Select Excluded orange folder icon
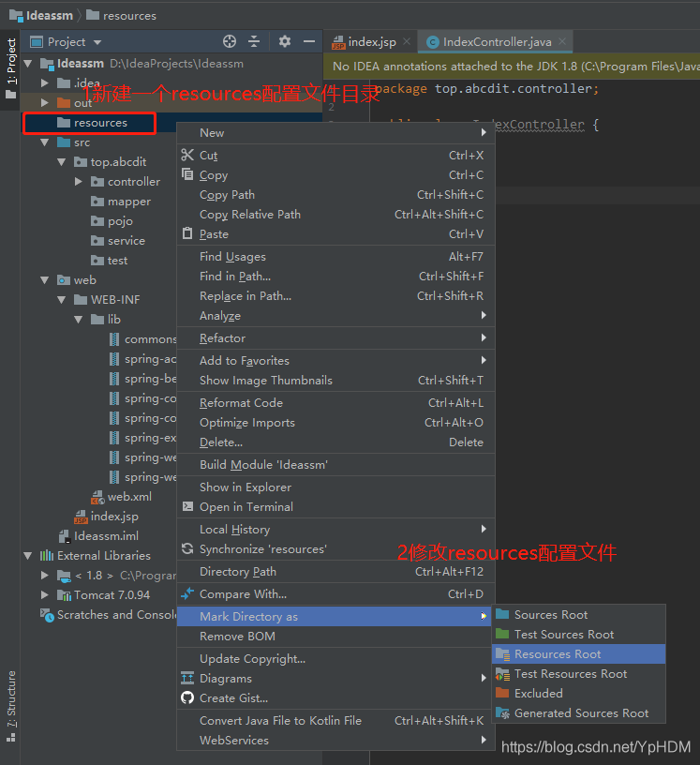The height and width of the screenshot is (765, 700). (502, 693)
